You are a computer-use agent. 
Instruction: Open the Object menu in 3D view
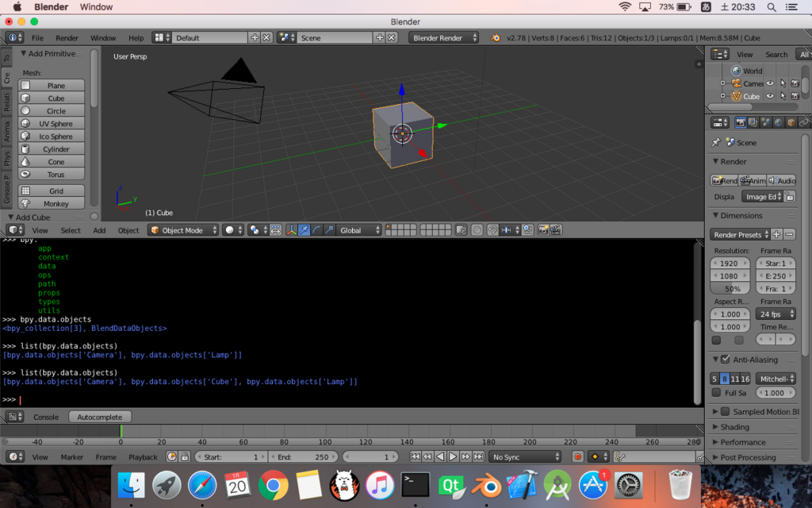pos(128,230)
